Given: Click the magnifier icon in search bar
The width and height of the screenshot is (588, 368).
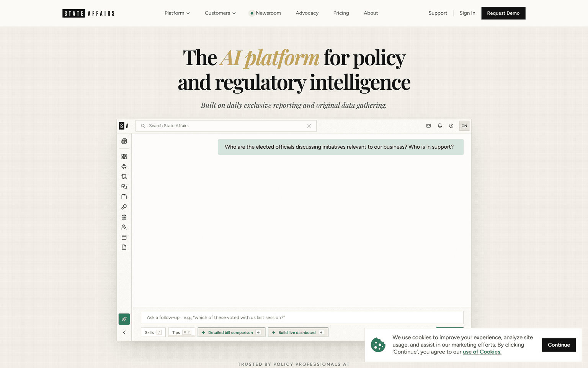Looking at the screenshot, I should tap(143, 126).
